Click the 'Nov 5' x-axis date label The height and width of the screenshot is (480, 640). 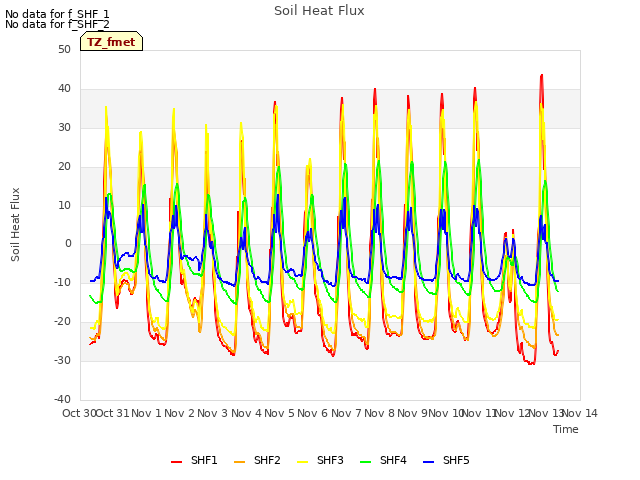(280, 413)
